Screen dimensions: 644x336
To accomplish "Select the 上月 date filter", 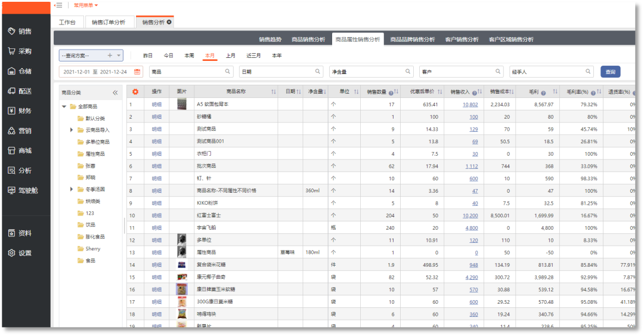I will point(230,56).
